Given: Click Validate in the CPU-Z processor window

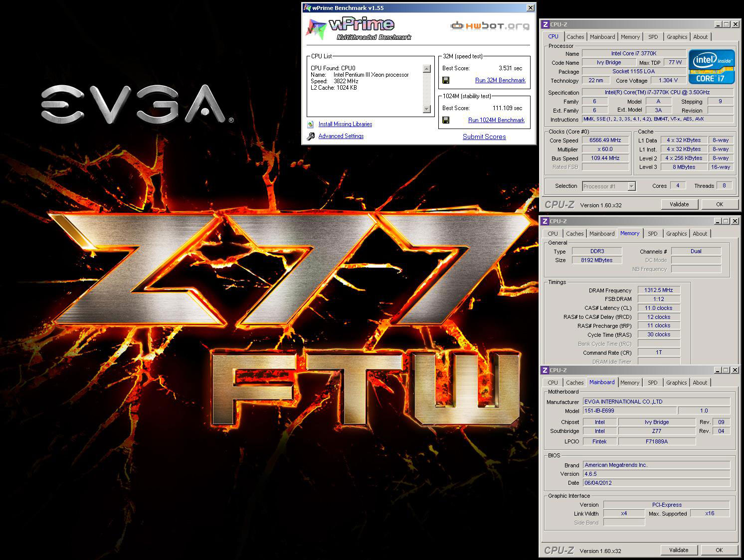Looking at the screenshot, I should point(679,204).
